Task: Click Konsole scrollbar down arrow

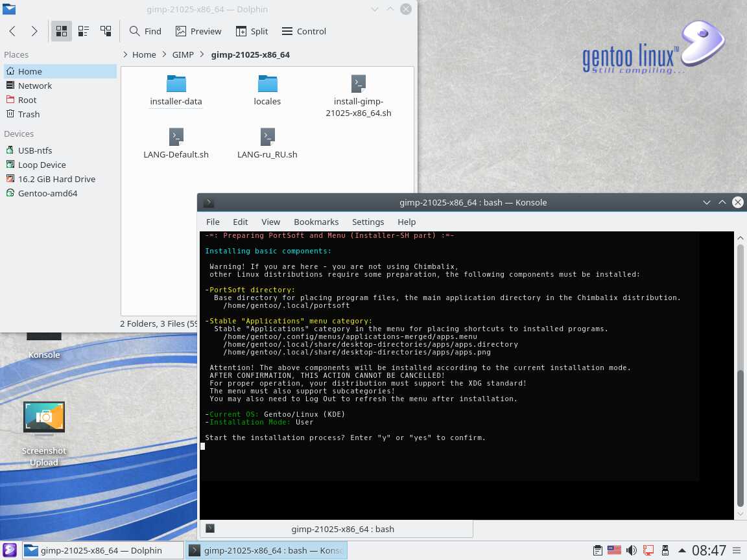Action: point(741,514)
